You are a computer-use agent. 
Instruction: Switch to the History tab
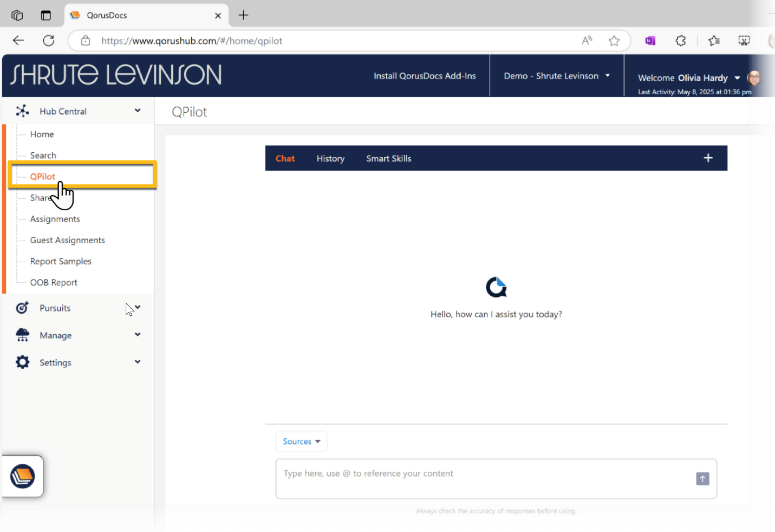[x=330, y=159]
